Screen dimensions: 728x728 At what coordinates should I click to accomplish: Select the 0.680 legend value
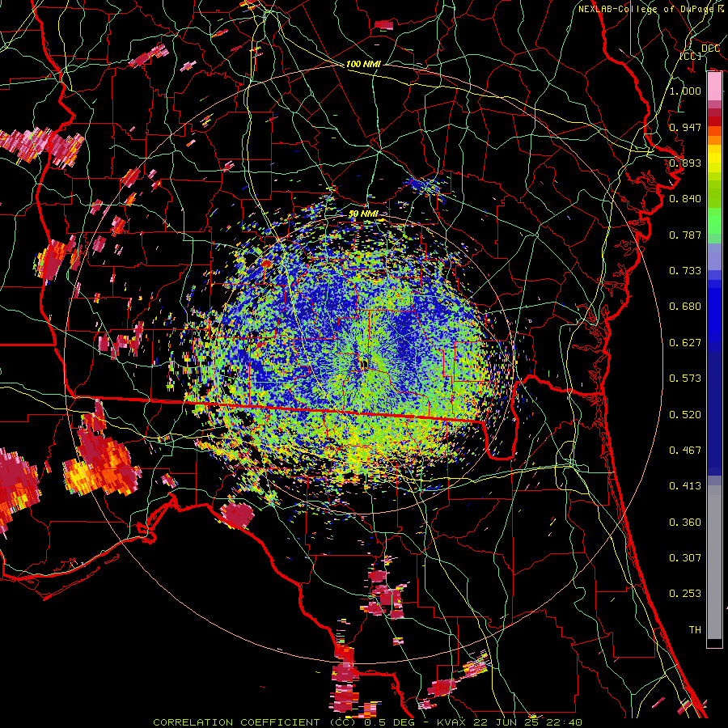[685, 307]
